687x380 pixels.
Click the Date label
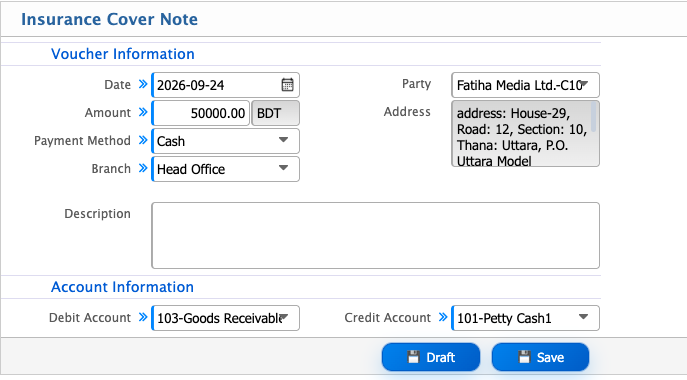point(117,85)
